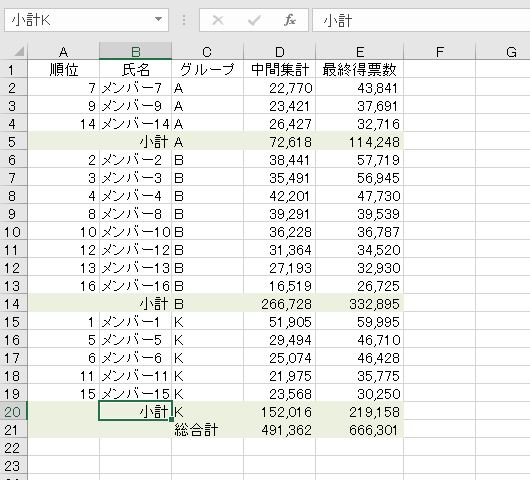Click the Select All corner triangle
The image size is (530, 480).
(x=19, y=51)
